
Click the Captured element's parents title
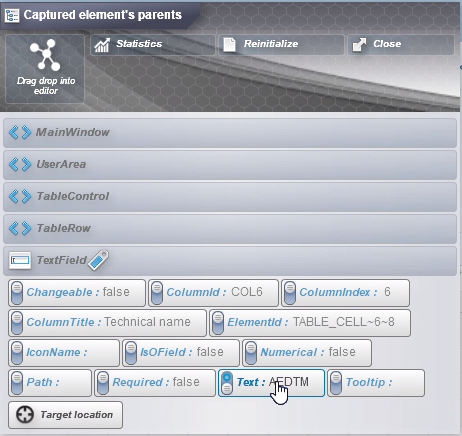point(103,15)
